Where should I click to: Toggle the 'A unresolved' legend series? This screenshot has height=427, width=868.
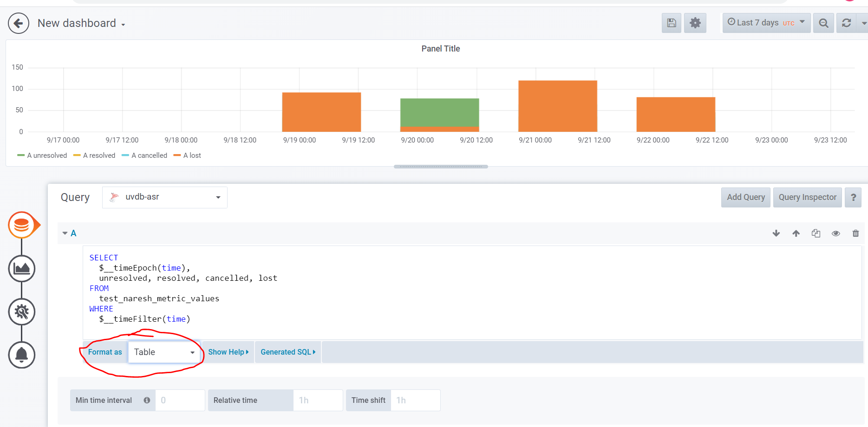pos(46,155)
